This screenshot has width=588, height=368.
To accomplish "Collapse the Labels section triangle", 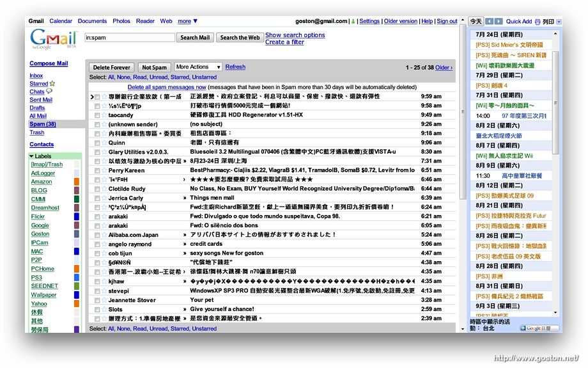I will (x=31, y=156).
